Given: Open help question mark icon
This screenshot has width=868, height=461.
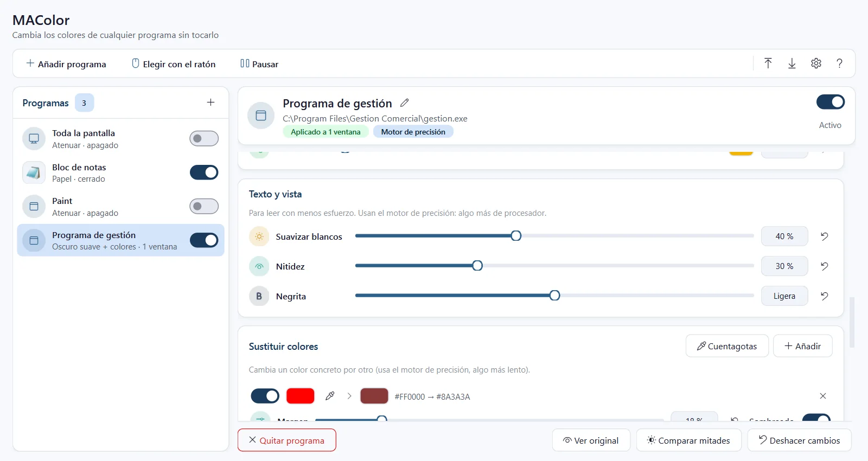Looking at the screenshot, I should click(839, 63).
